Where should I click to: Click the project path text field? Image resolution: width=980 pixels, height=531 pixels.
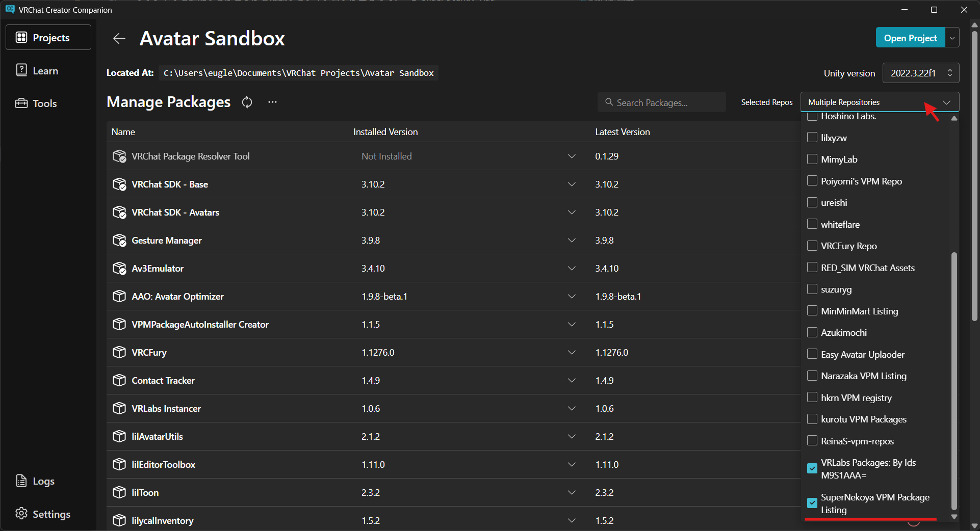click(298, 73)
